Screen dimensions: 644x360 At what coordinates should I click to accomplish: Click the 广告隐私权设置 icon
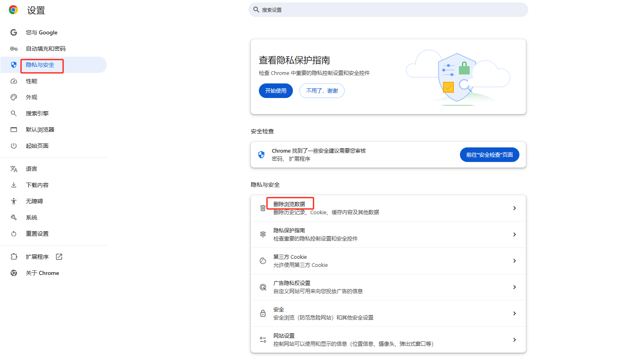click(x=263, y=287)
